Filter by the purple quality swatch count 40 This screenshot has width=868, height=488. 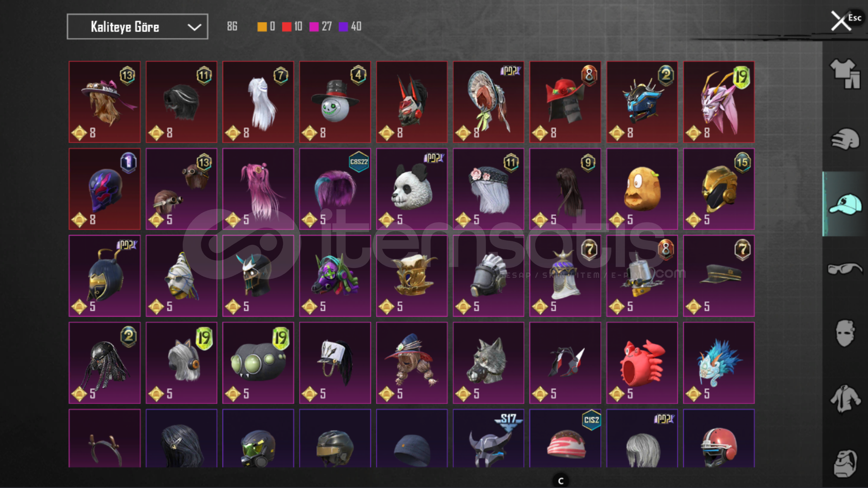(x=350, y=27)
